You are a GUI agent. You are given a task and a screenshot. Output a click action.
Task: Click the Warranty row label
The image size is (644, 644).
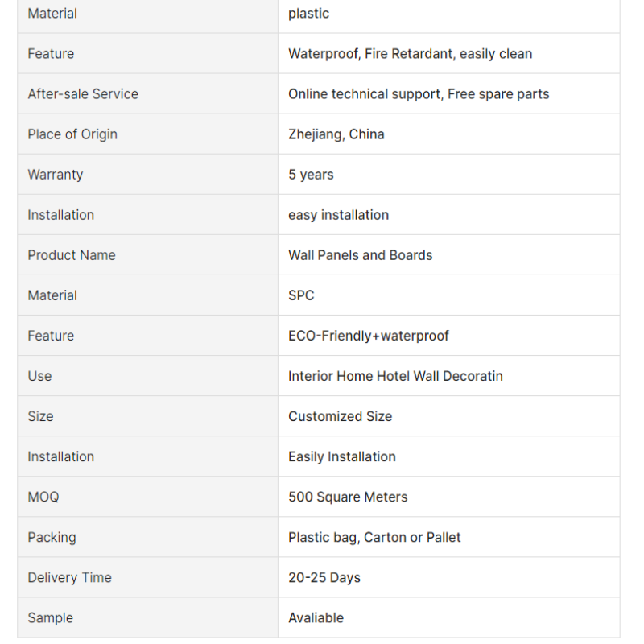56,175
